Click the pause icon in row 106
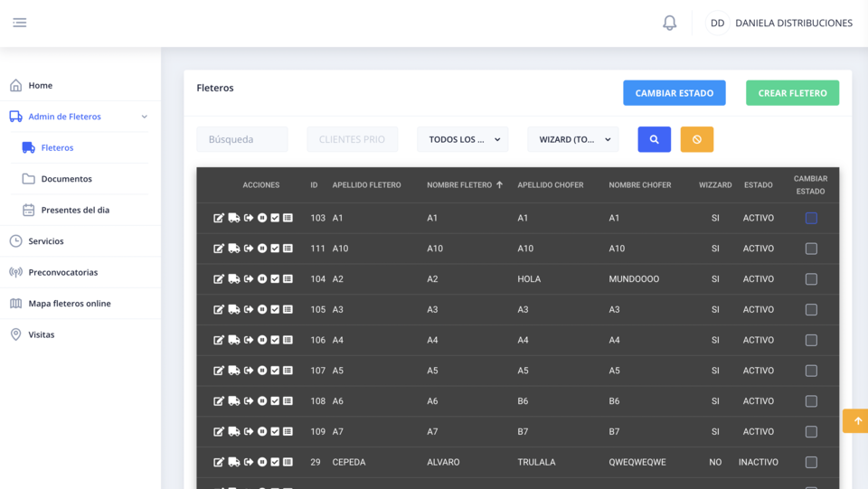The image size is (868, 489). coord(262,340)
